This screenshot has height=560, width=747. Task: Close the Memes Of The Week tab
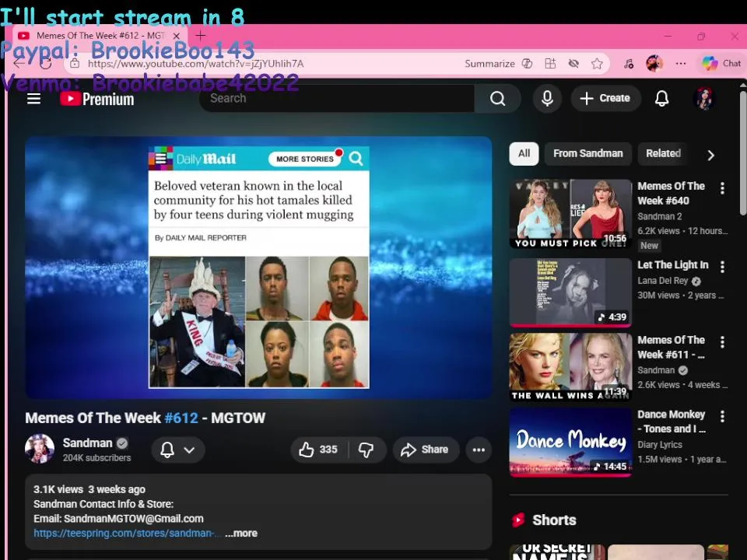[x=177, y=36]
